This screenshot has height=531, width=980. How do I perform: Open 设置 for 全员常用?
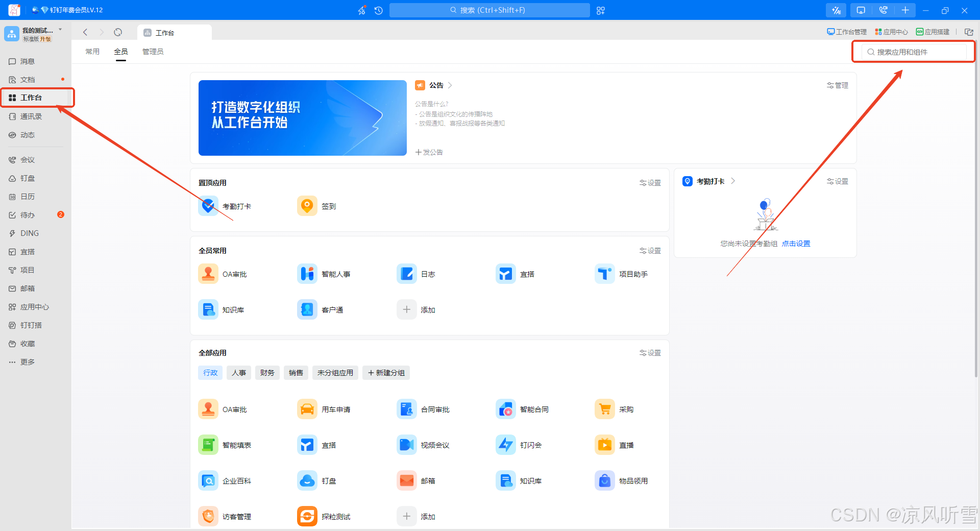pyautogui.click(x=650, y=251)
